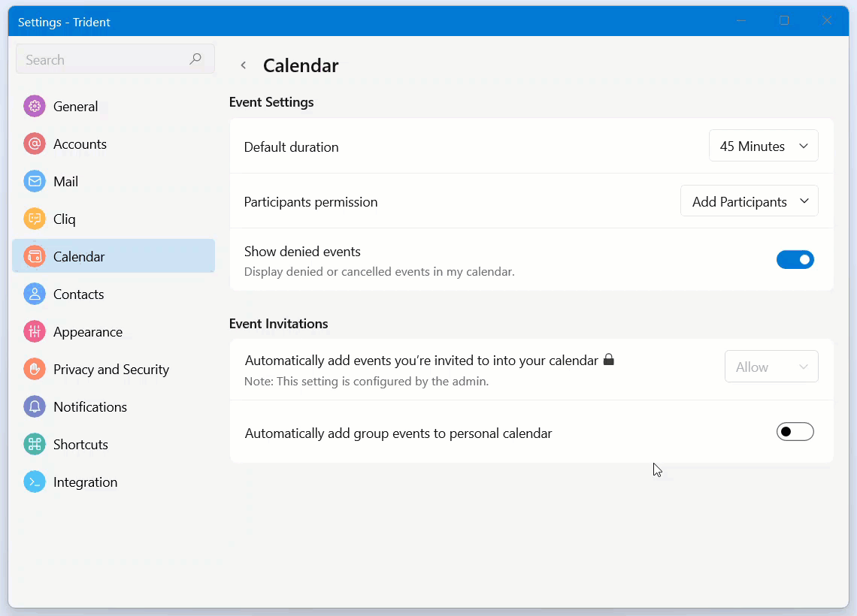Image resolution: width=857 pixels, height=616 pixels.
Task: Select the Cliq chat icon
Action: [35, 219]
